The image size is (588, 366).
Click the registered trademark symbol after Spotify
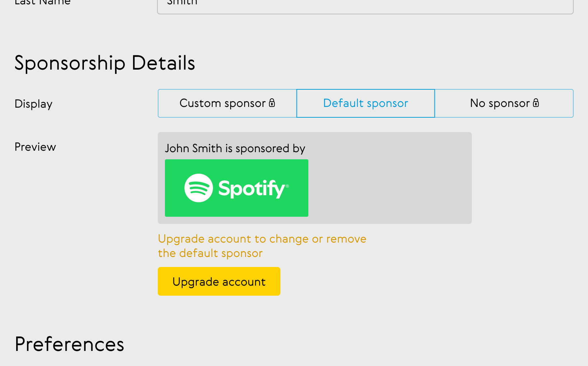[287, 186]
